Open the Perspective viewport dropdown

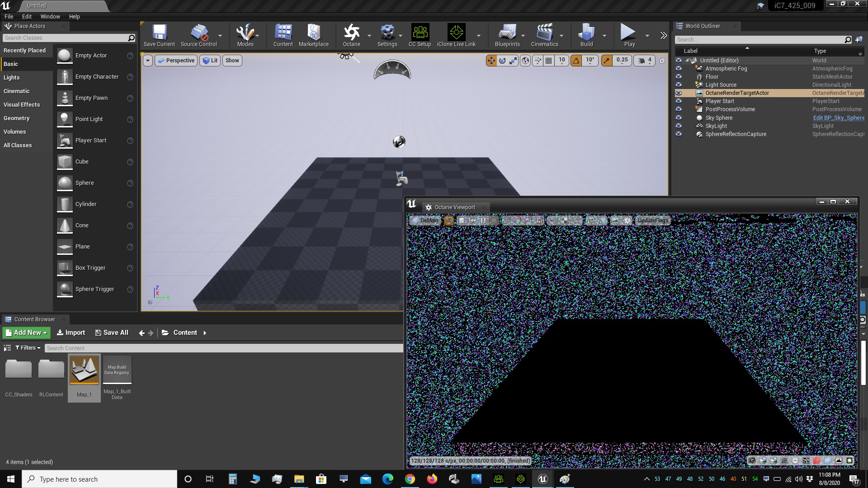coord(176,61)
